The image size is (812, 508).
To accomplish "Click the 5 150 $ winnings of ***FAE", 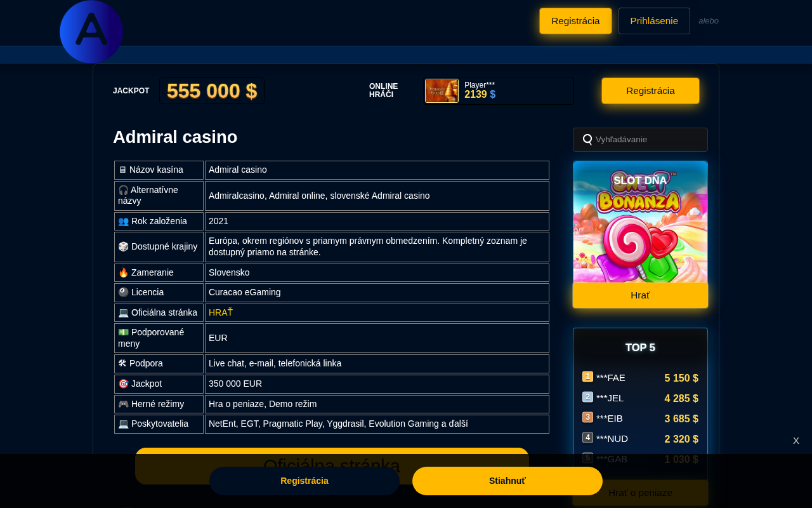I will [681, 378].
